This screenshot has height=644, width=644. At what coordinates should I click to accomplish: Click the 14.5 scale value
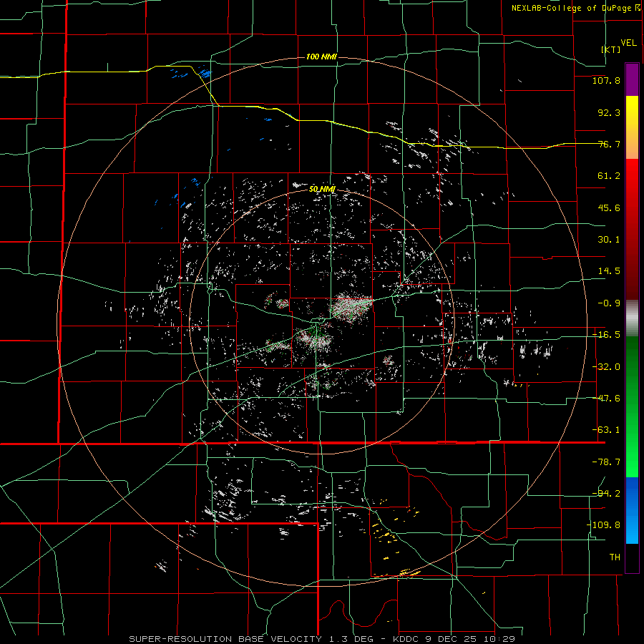pos(609,271)
